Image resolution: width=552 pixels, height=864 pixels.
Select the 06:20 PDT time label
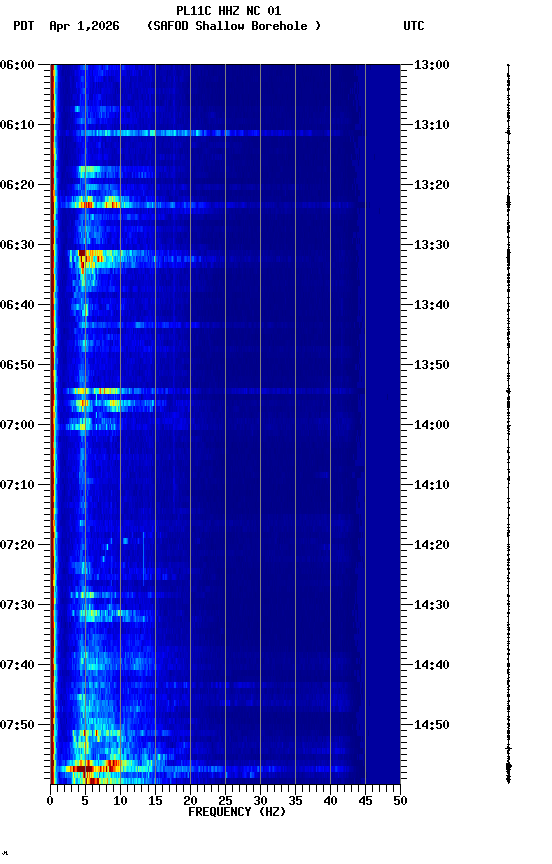tap(17, 185)
